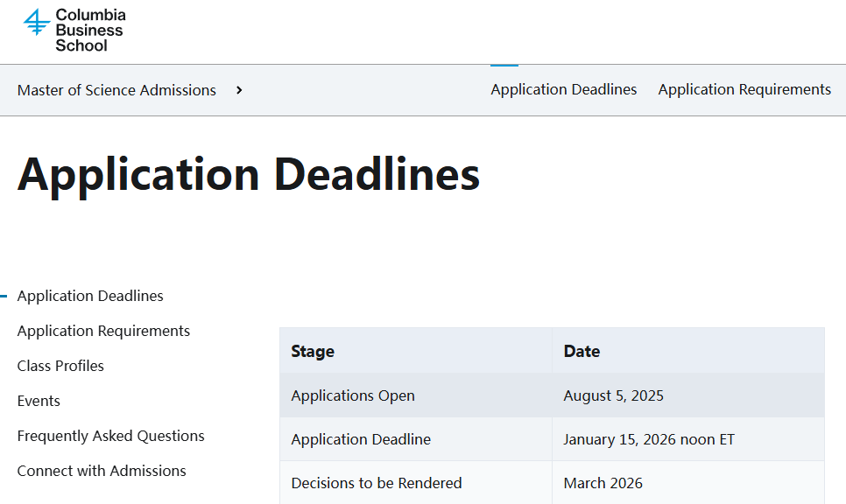This screenshot has height=504, width=846.
Task: Select the Applications Open table cell
Action: click(415, 395)
